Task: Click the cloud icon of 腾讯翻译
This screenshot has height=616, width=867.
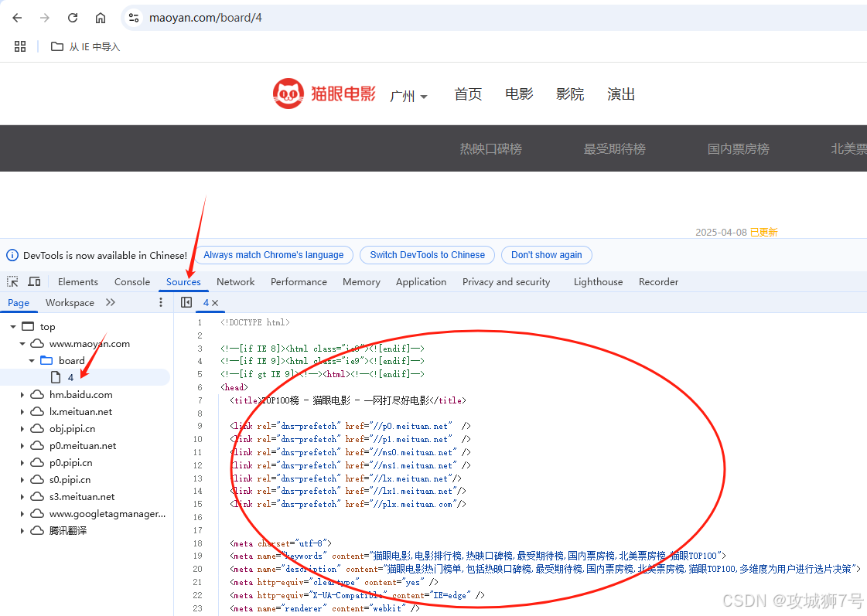Action: coord(37,530)
